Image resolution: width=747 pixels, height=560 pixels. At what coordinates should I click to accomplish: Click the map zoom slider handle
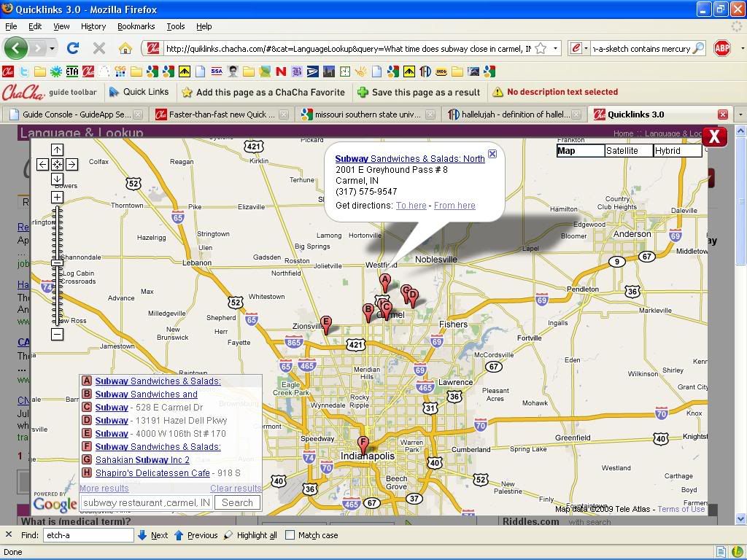(x=57, y=262)
